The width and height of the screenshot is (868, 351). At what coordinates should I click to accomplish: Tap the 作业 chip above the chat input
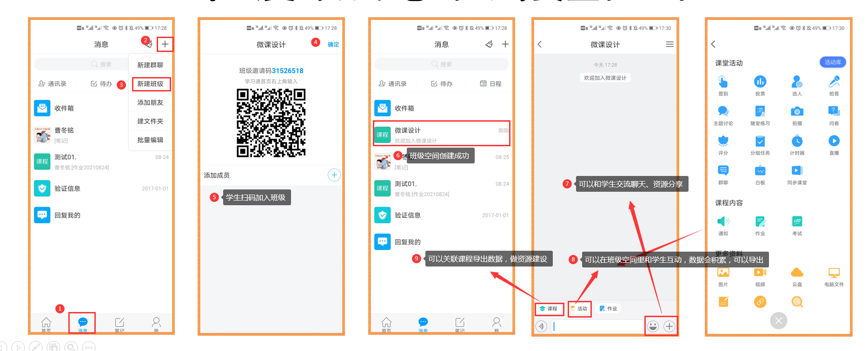point(609,309)
